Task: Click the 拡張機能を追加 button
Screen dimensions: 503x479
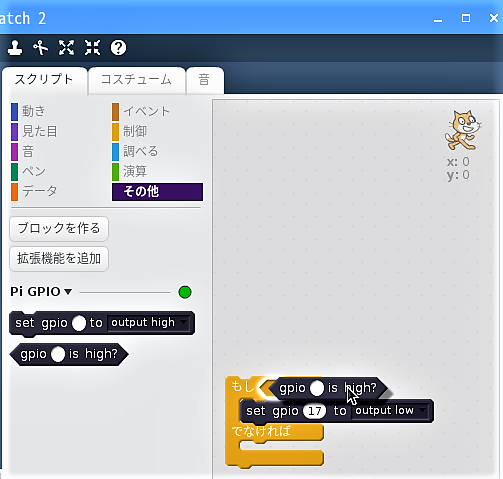Action: 59,259
